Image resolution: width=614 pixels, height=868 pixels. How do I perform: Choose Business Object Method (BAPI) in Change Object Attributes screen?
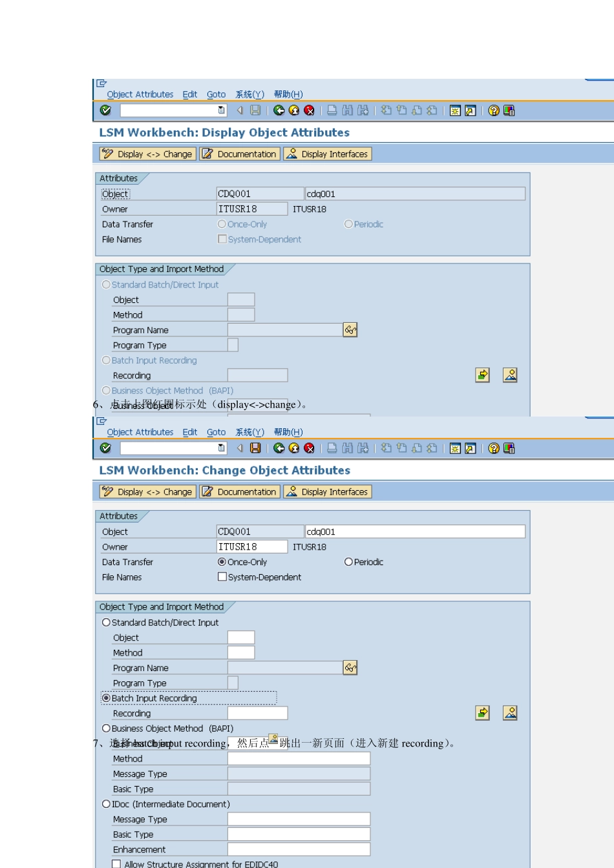pyautogui.click(x=106, y=728)
